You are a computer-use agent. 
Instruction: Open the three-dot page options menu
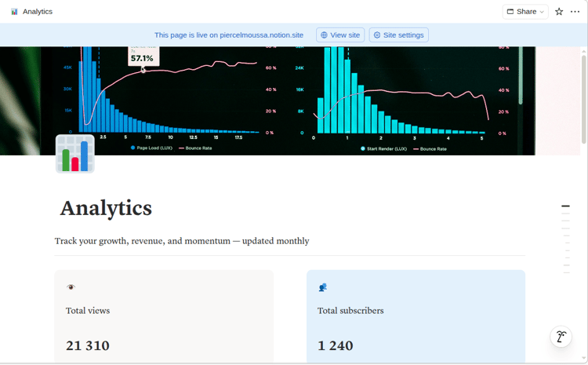pyautogui.click(x=575, y=12)
